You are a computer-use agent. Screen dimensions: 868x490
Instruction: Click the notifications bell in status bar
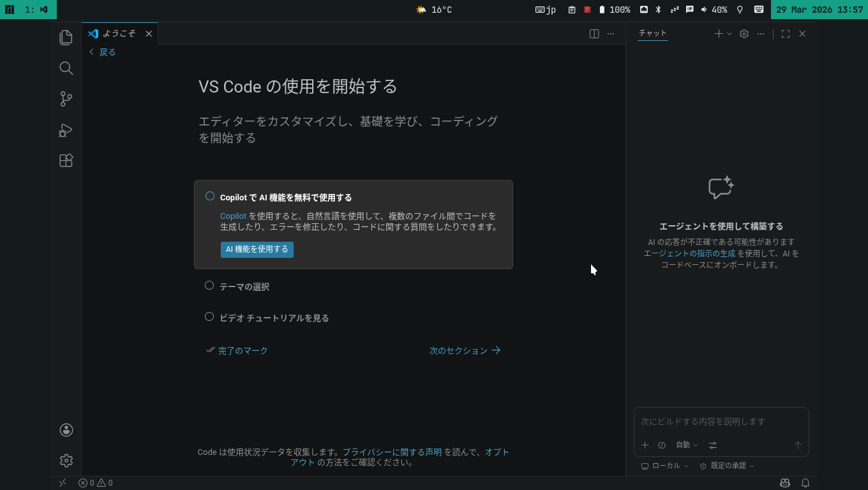pos(805,483)
